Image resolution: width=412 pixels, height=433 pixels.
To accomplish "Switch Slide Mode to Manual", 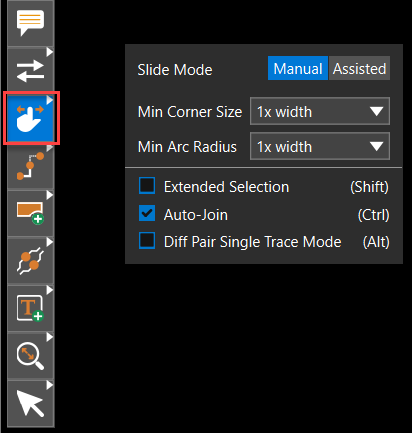I will pos(298,68).
